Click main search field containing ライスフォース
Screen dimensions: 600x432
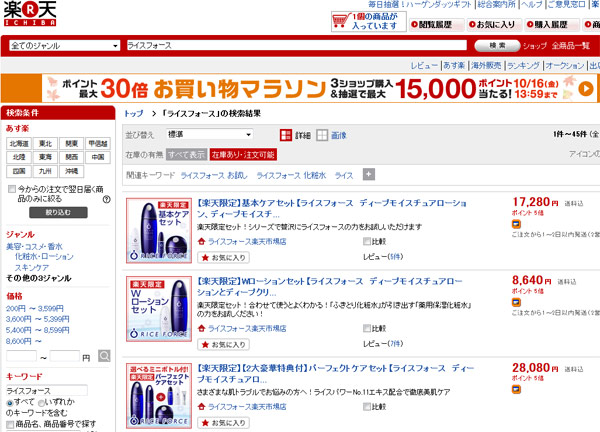[x=297, y=46]
